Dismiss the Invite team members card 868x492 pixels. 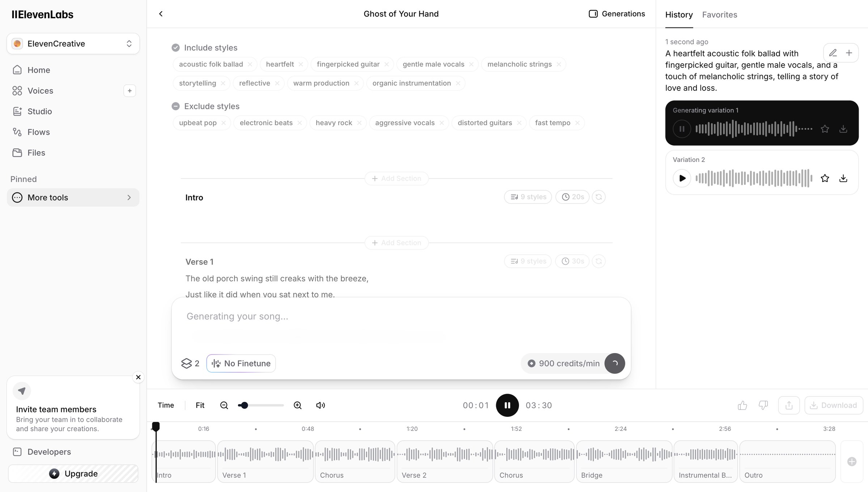click(138, 377)
